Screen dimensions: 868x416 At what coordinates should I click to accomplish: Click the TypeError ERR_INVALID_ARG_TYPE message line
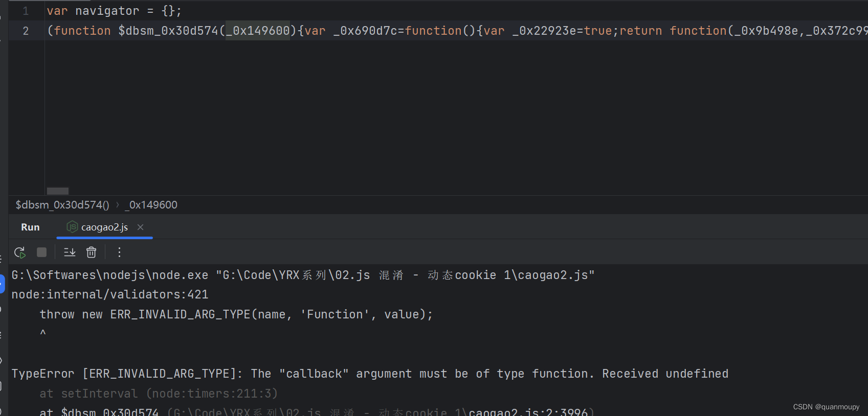tap(370, 374)
